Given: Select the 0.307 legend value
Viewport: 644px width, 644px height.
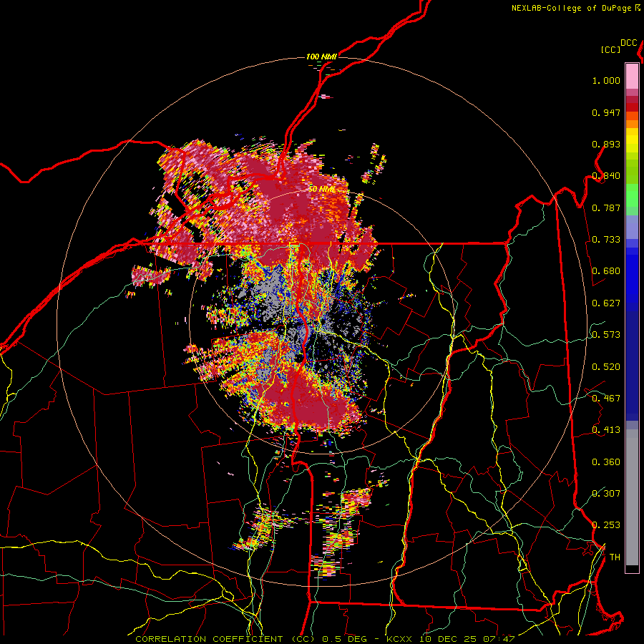Looking at the screenshot, I should click(x=606, y=494).
